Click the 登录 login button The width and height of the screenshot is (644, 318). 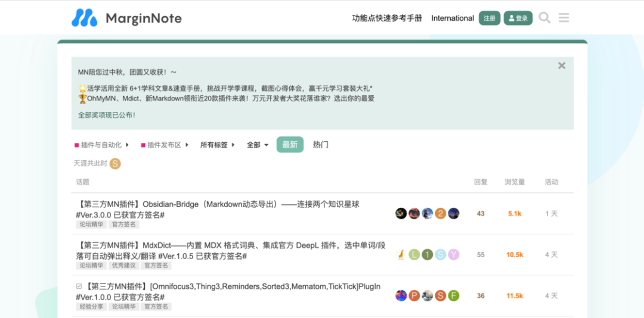click(518, 18)
